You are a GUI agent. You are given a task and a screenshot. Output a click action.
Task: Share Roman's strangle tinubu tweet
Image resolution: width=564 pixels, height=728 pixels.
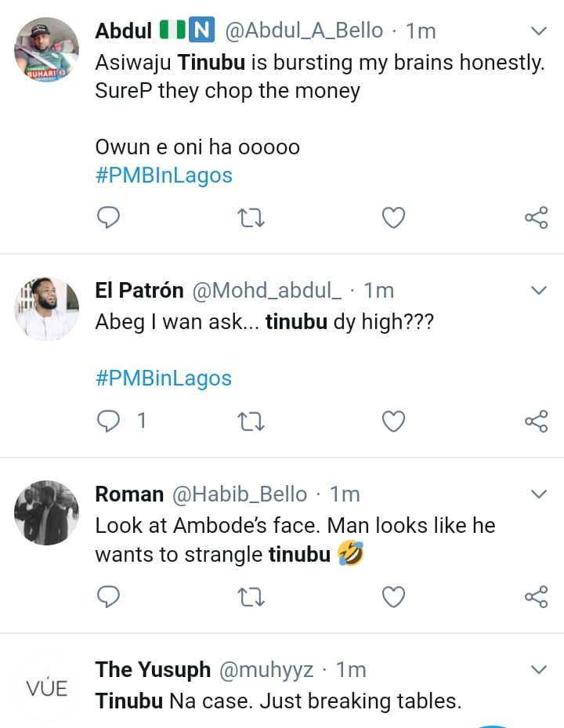(536, 597)
